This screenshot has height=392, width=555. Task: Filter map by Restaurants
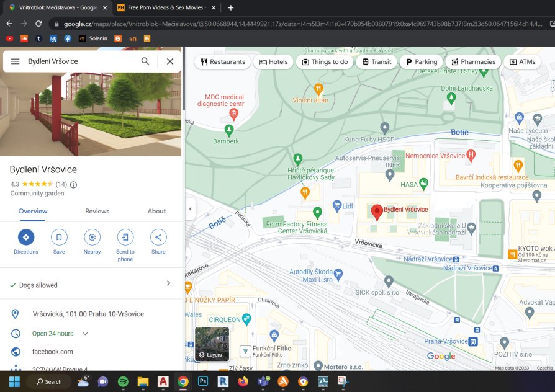[x=223, y=61]
